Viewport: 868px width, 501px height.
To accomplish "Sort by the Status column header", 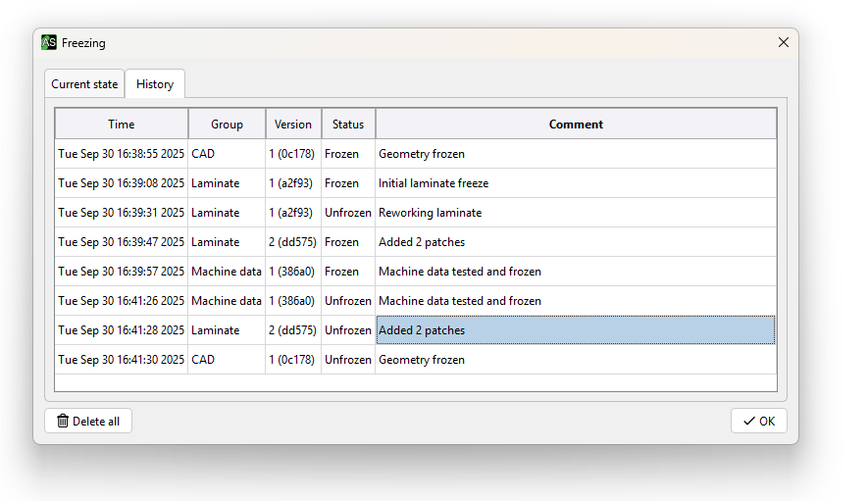I will click(x=348, y=125).
